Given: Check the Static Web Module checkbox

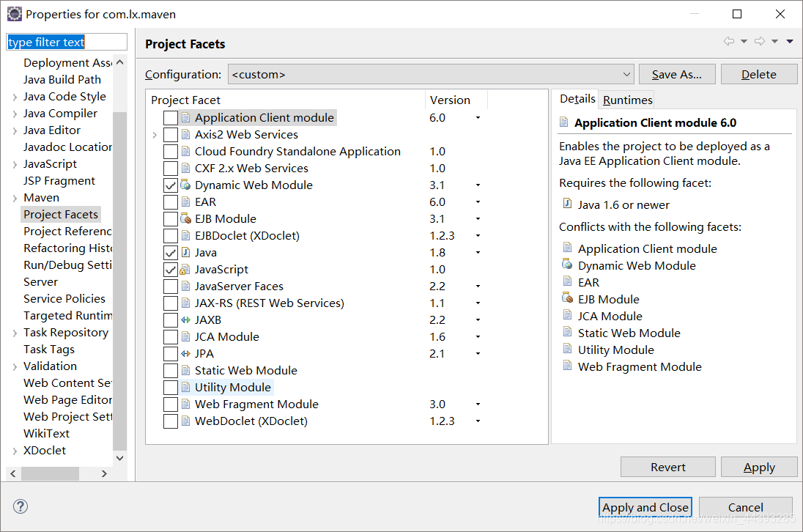Looking at the screenshot, I should (x=171, y=371).
